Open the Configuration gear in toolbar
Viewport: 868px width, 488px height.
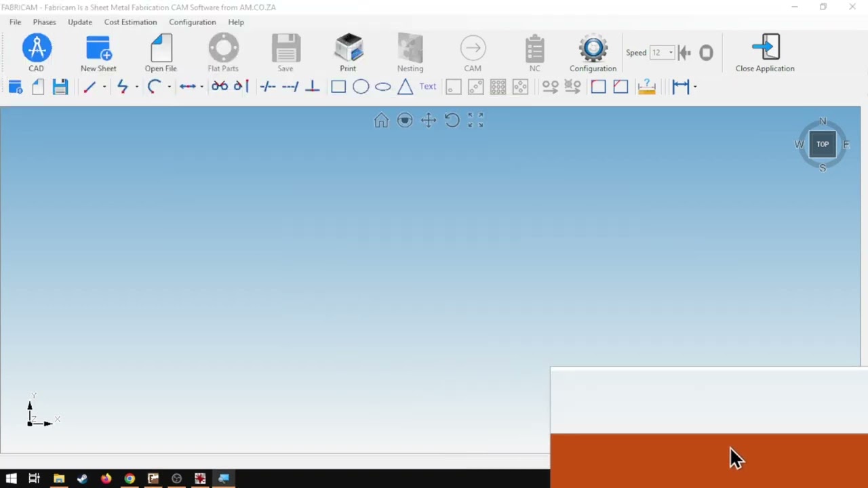pos(593,53)
